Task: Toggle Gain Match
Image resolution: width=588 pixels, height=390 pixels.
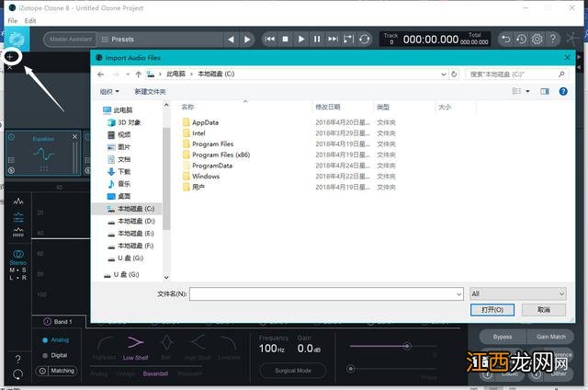Action: [x=550, y=337]
